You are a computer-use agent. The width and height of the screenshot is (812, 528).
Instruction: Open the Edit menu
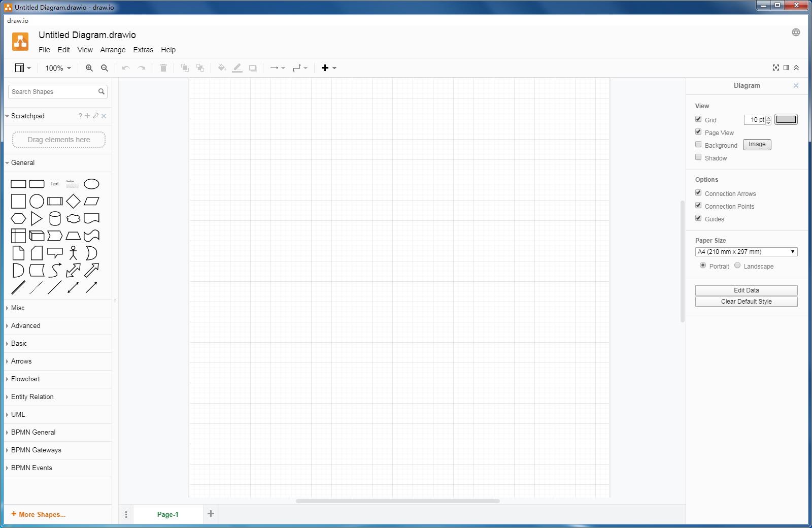point(63,50)
